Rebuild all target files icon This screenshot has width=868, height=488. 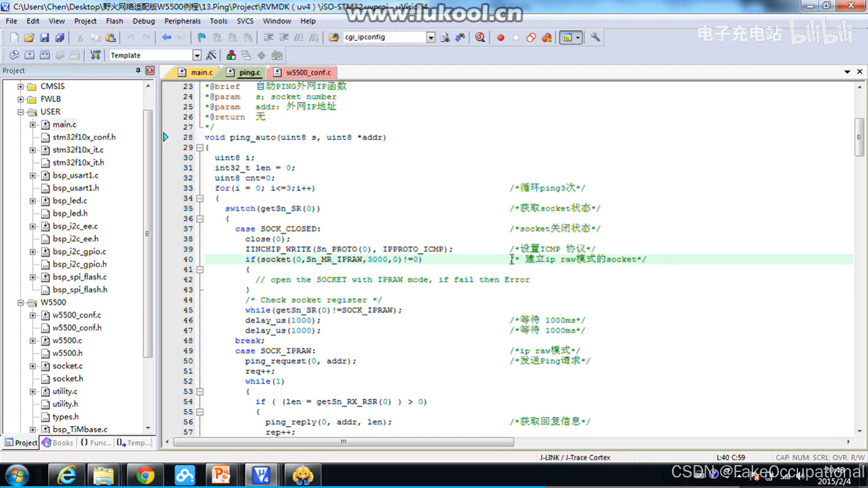point(45,56)
